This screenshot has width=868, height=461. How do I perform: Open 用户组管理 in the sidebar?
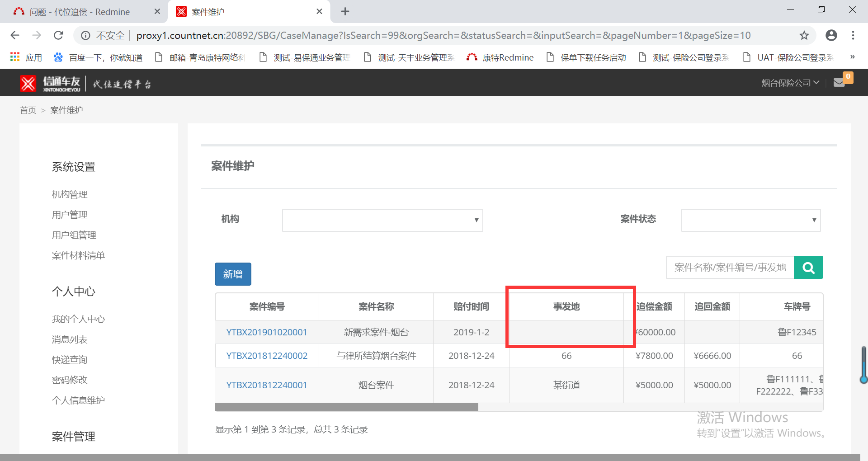click(x=74, y=235)
